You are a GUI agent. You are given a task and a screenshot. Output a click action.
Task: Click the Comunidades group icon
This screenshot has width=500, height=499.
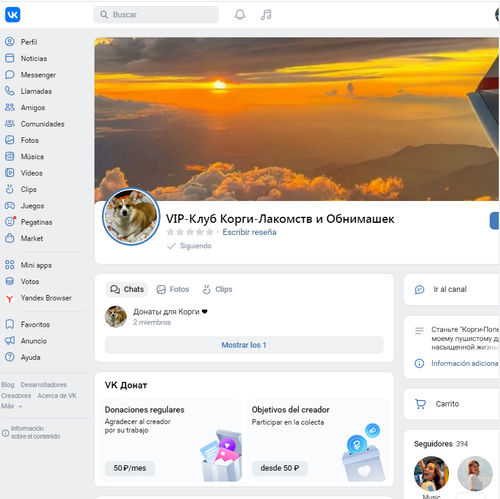tap(10, 124)
